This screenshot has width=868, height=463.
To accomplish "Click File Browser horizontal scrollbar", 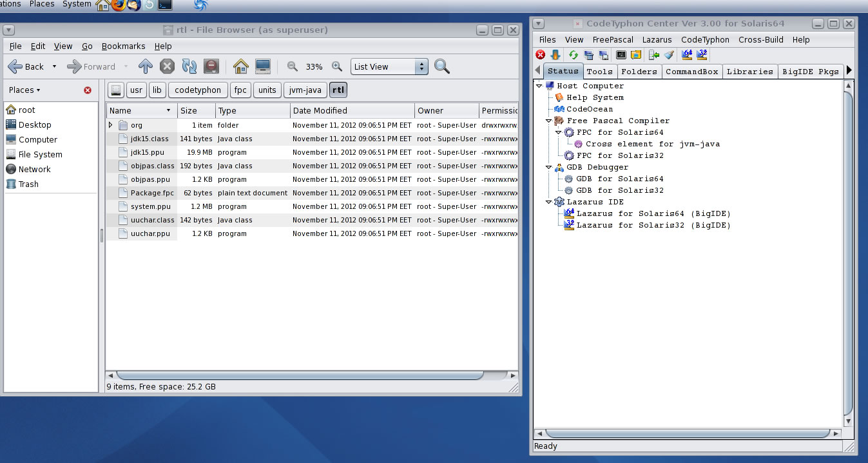I will click(x=300, y=375).
